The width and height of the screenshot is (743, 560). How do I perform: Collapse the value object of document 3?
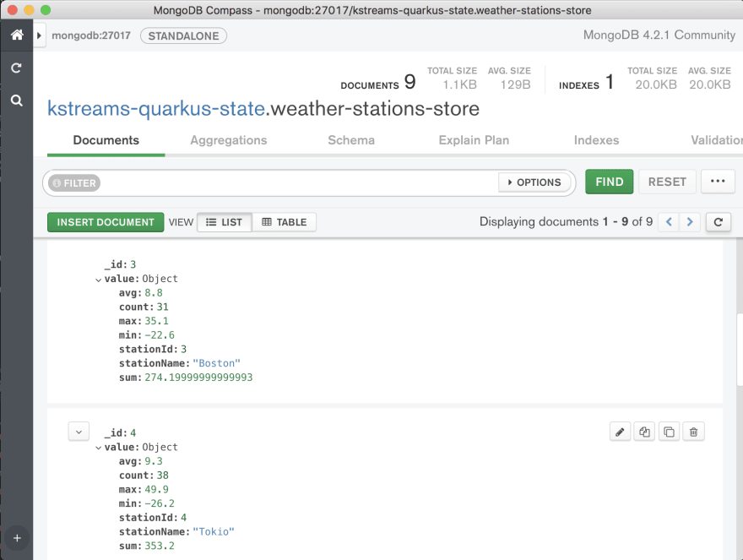[98, 280]
